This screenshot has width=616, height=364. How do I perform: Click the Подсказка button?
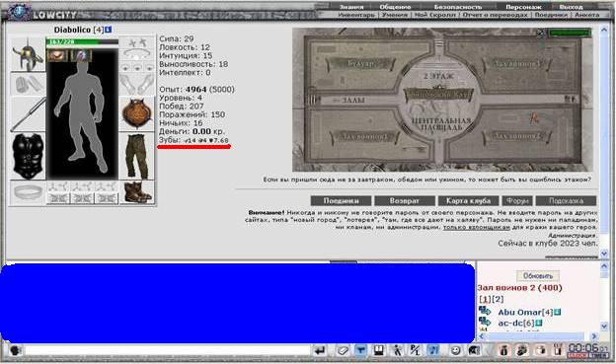click(x=566, y=200)
